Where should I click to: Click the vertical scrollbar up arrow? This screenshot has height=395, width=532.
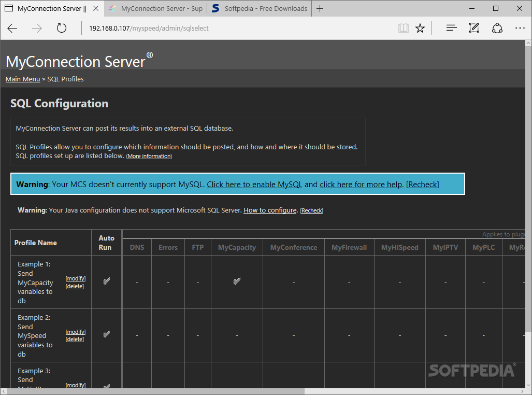point(528,43)
